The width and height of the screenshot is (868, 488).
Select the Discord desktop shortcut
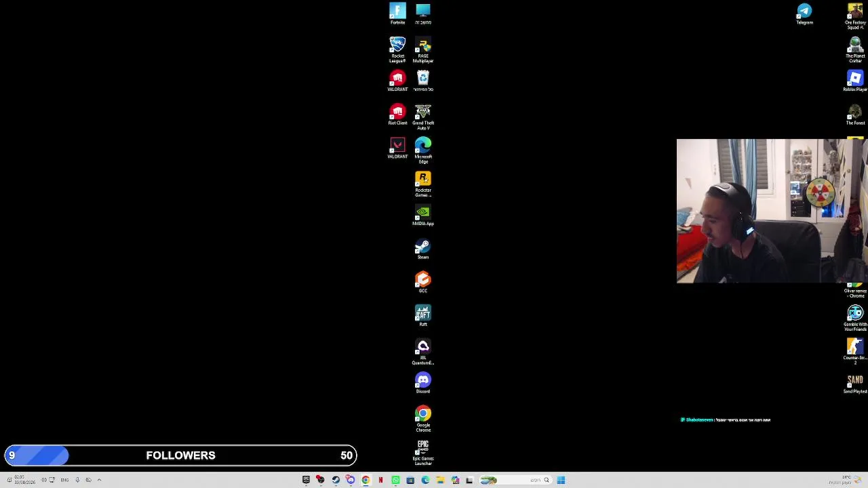click(422, 383)
